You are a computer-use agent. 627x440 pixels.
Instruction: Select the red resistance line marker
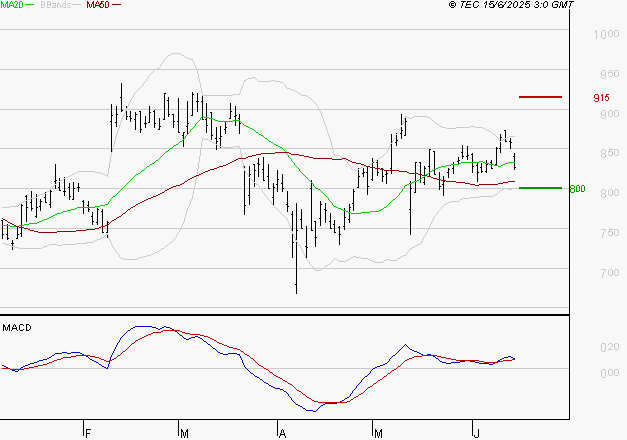tap(541, 97)
